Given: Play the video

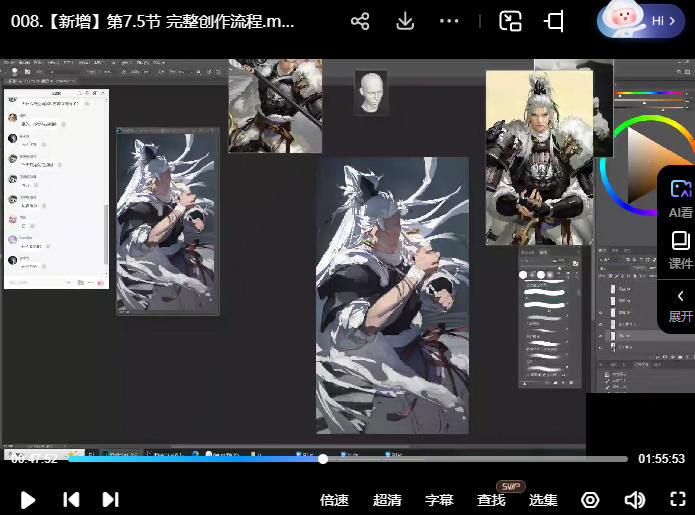Looking at the screenshot, I should point(28,500).
